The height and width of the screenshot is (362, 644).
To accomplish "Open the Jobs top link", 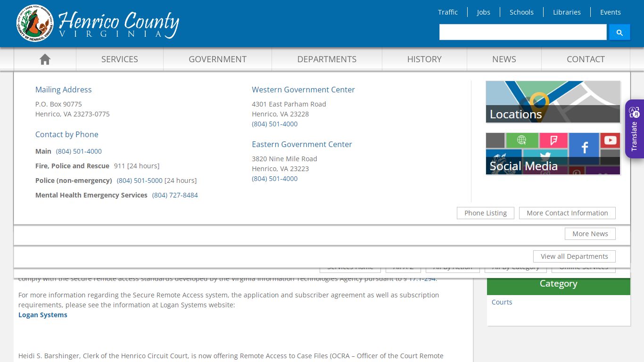I will (x=483, y=12).
